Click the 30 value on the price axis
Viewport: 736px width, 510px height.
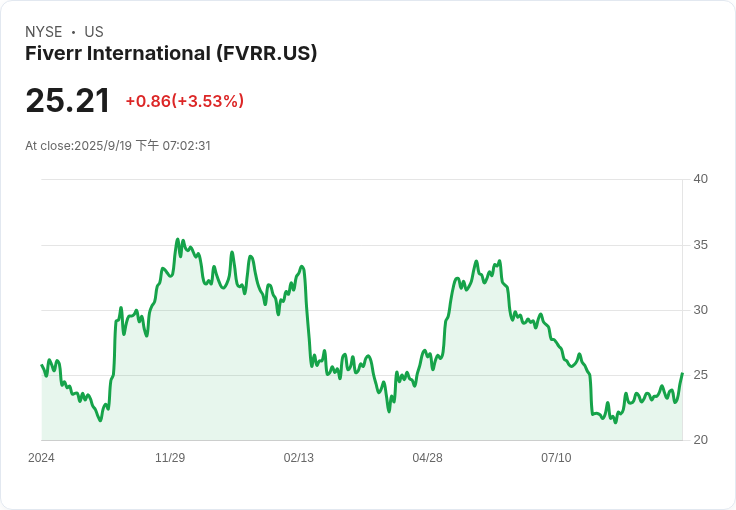point(700,310)
